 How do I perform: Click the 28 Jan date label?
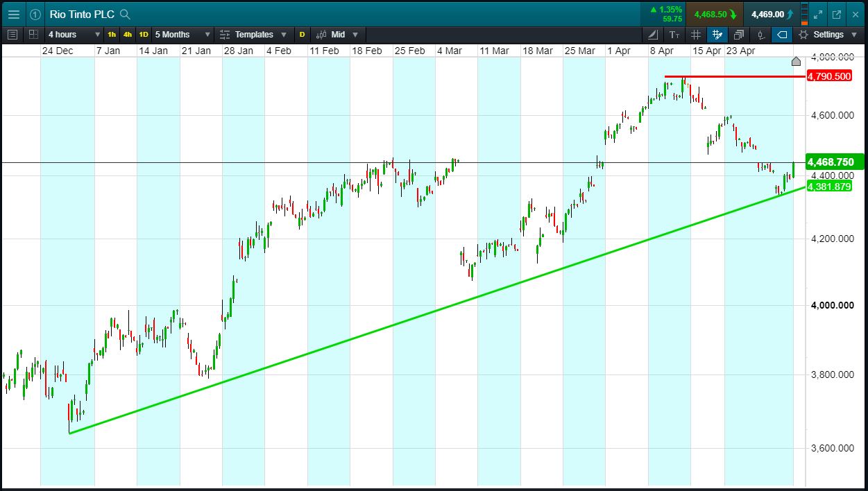point(238,51)
